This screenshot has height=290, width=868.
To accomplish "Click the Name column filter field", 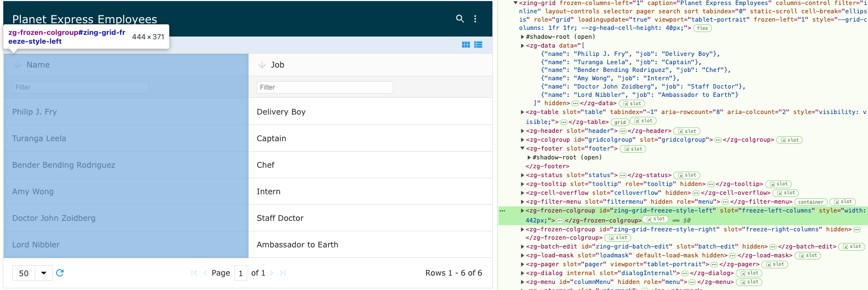I will 80,87.
